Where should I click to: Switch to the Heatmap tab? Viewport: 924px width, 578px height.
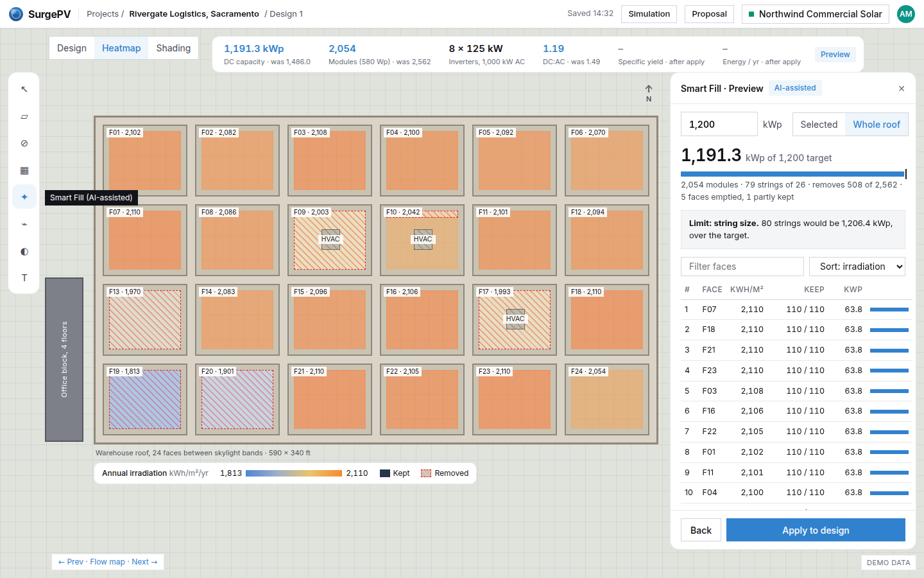pyautogui.click(x=121, y=48)
